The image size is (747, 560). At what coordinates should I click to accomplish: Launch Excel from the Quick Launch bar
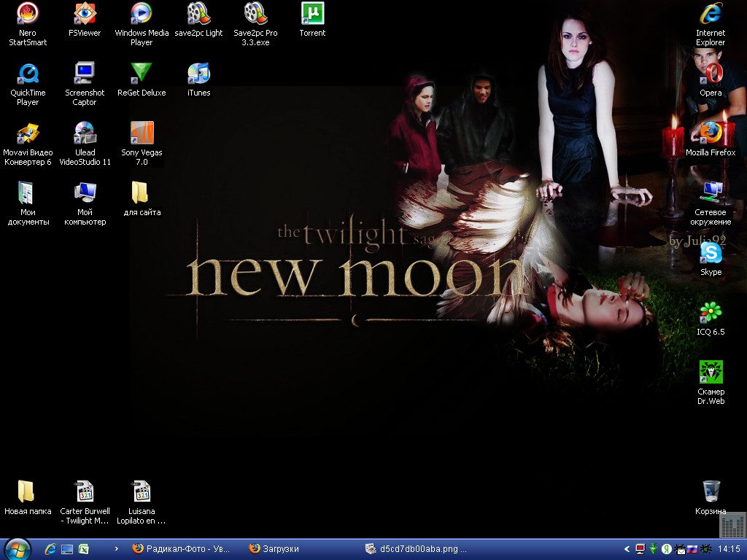tap(83, 549)
